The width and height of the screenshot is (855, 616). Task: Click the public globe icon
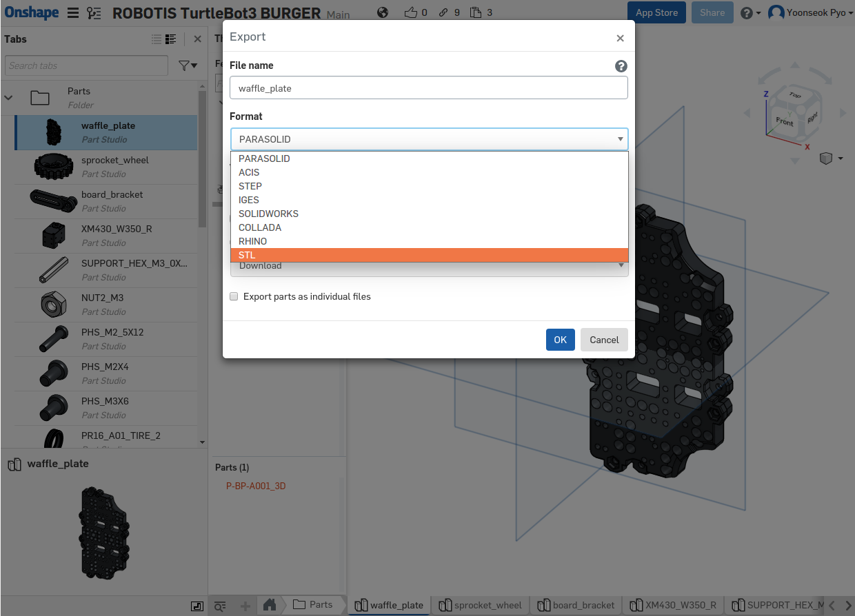point(383,12)
